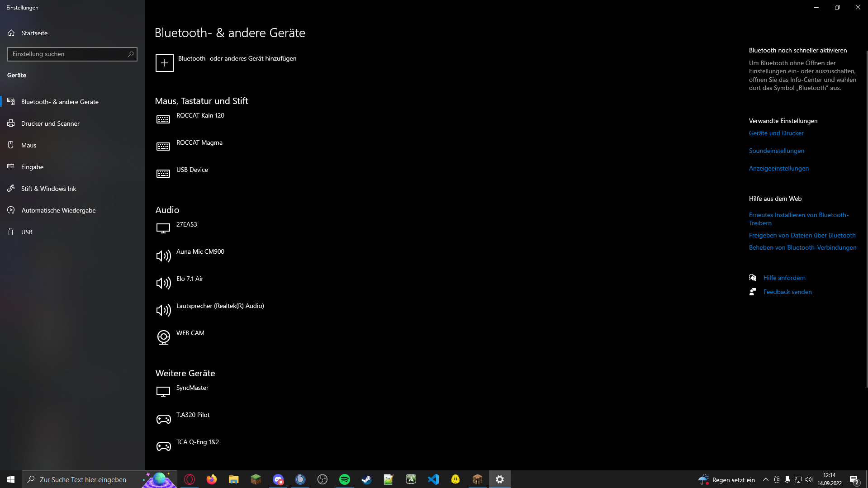Select the T.A320 Pilot device name
The width and height of the screenshot is (868, 488).
(x=193, y=415)
